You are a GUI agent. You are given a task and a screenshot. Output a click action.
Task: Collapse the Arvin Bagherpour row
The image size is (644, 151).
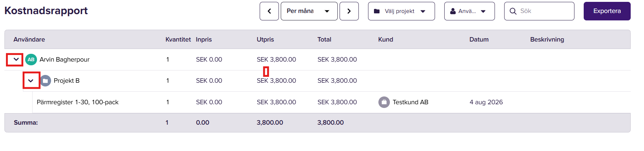[15, 59]
